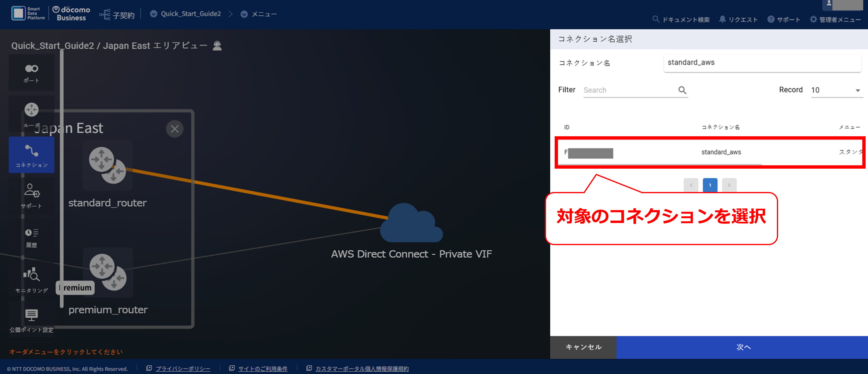Select the コネクション sidebar item
Image resolution: width=868 pixels, height=374 pixels.
coord(31,155)
